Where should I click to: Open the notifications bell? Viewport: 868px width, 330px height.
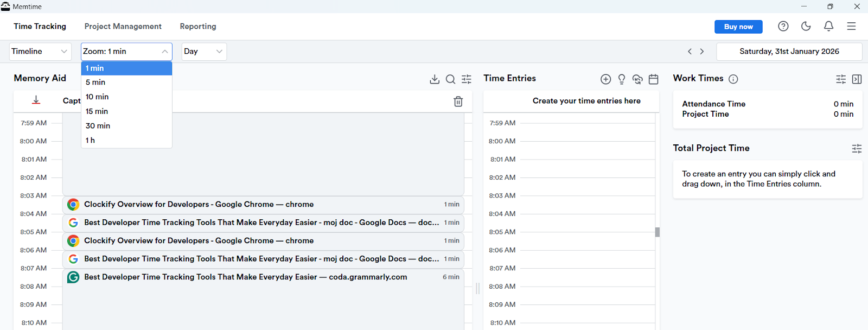(x=828, y=26)
